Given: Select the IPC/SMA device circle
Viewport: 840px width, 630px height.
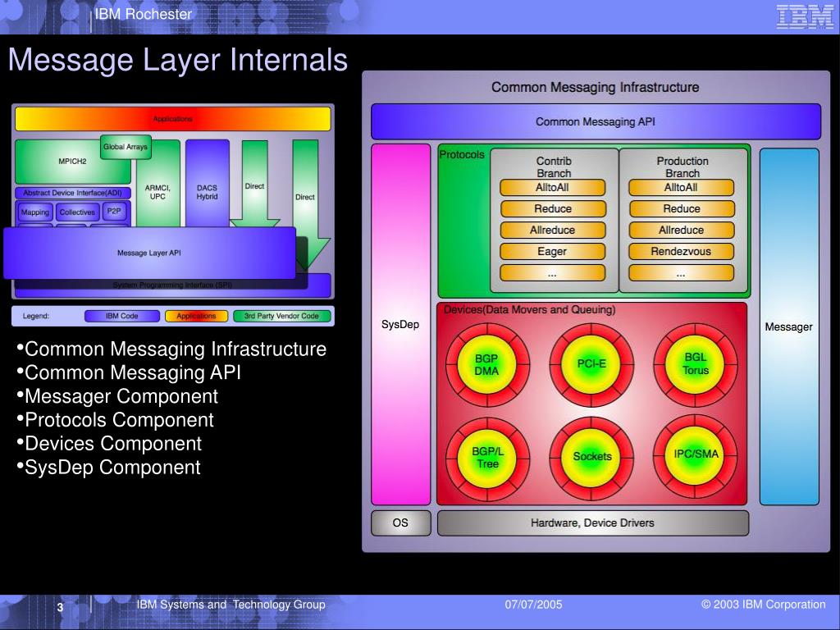Looking at the screenshot, I should coord(695,455).
